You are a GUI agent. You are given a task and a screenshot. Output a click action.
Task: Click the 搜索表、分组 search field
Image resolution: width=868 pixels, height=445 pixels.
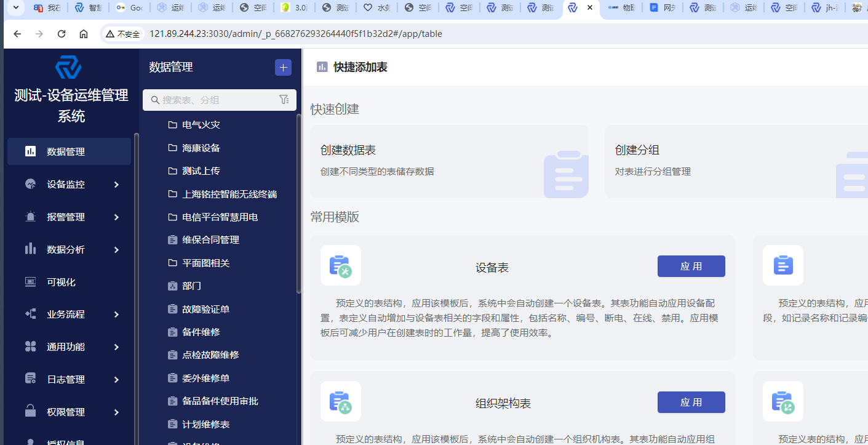219,100
